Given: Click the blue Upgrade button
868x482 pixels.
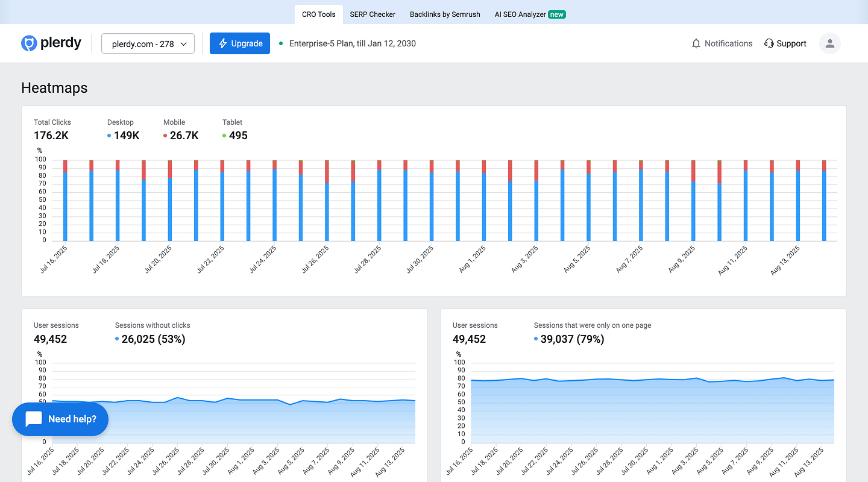Looking at the screenshot, I should tap(239, 43).
